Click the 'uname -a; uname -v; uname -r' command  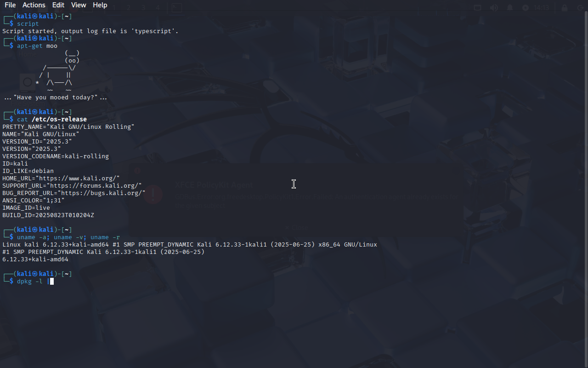(68, 237)
